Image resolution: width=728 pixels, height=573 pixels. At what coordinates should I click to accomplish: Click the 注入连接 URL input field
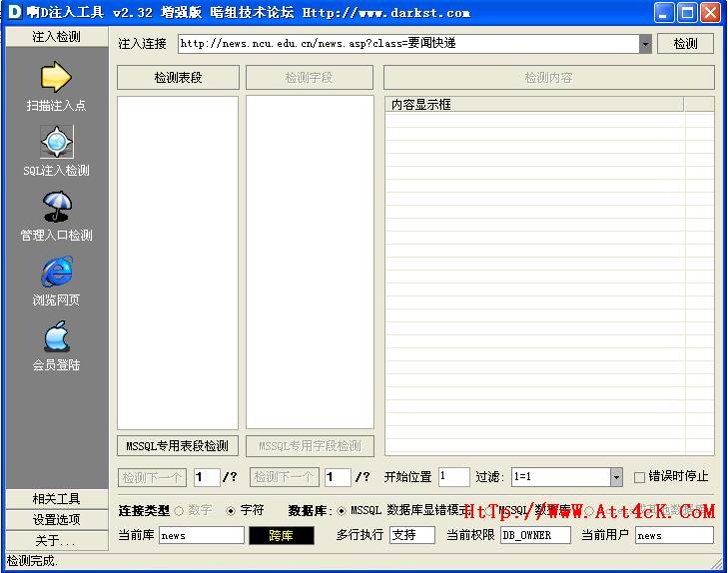coord(408,44)
